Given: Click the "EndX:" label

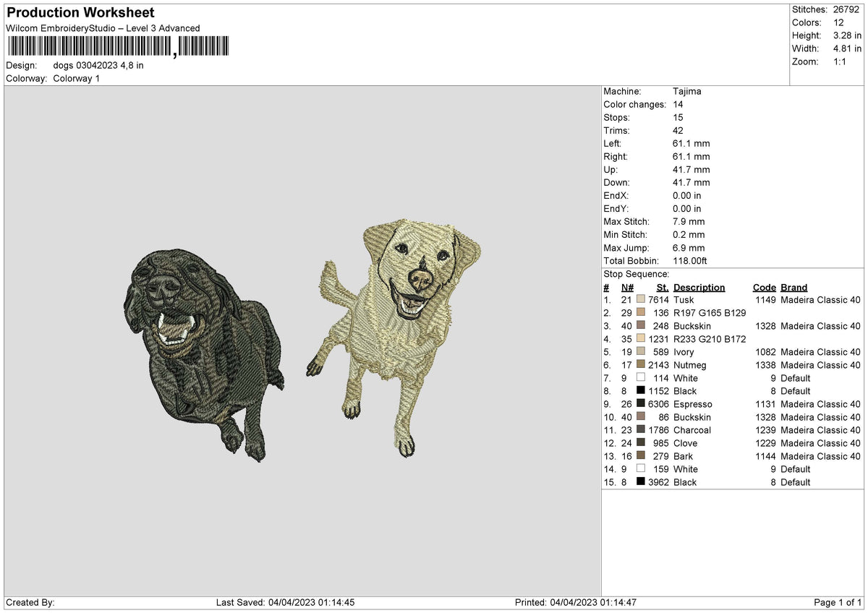Looking at the screenshot, I should (x=616, y=195).
